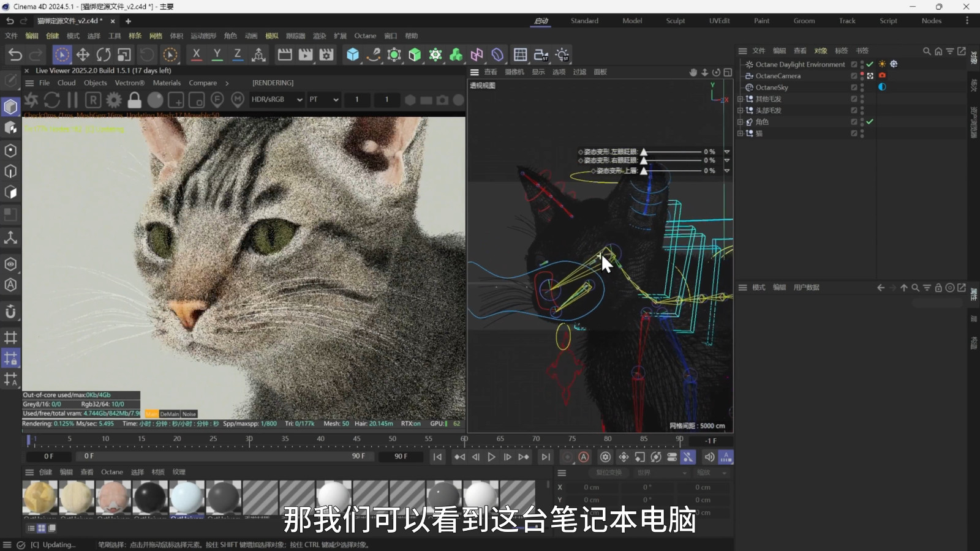Screen dimensions: 980x551
Task: Click the search icon in object manager
Action: 927,51
